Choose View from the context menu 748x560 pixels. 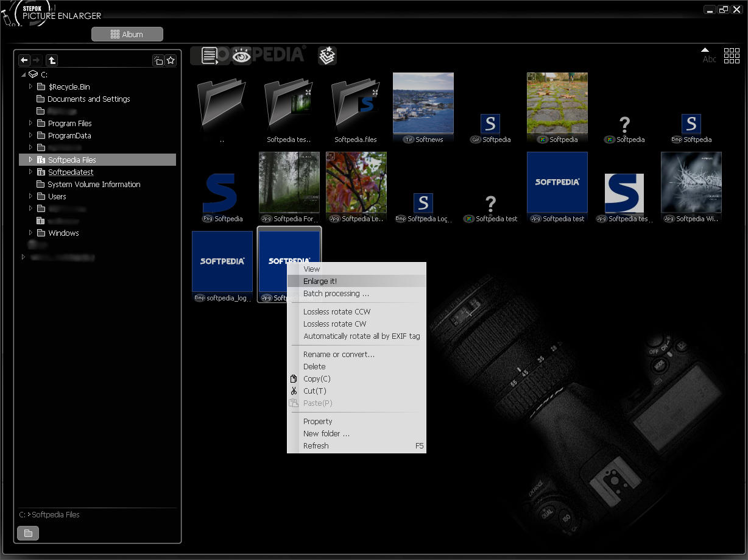tap(356, 269)
